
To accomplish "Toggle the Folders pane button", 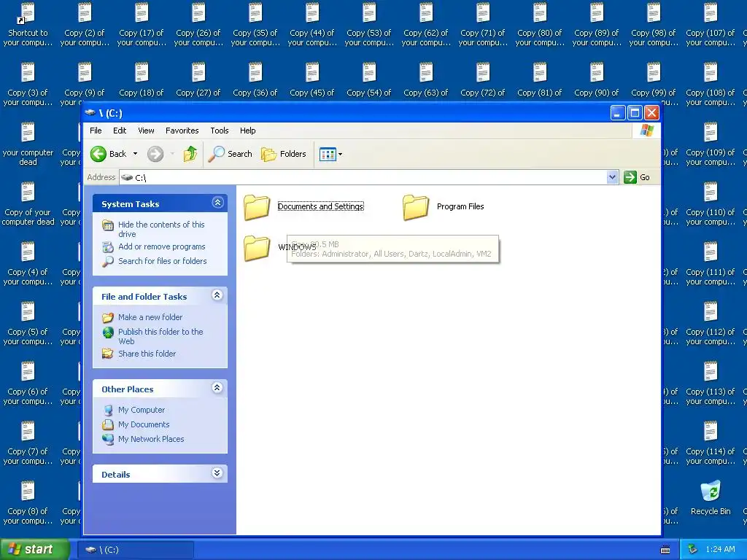I will pos(284,154).
